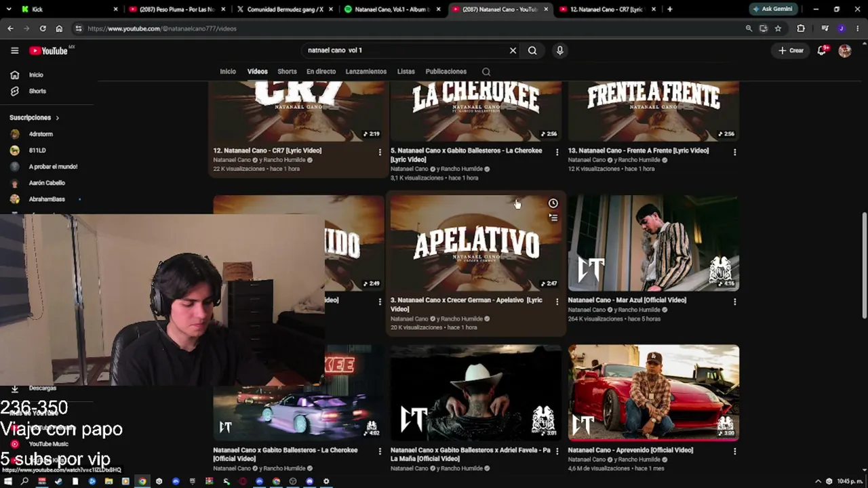The width and height of the screenshot is (868, 488).
Task: Click the Ask Gemini button
Action: pyautogui.click(x=772, y=9)
